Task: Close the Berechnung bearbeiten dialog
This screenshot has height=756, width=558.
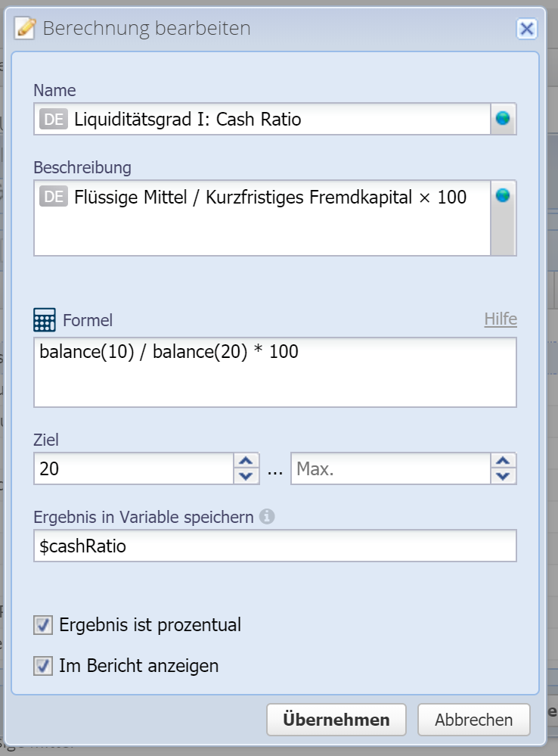Action: click(526, 29)
